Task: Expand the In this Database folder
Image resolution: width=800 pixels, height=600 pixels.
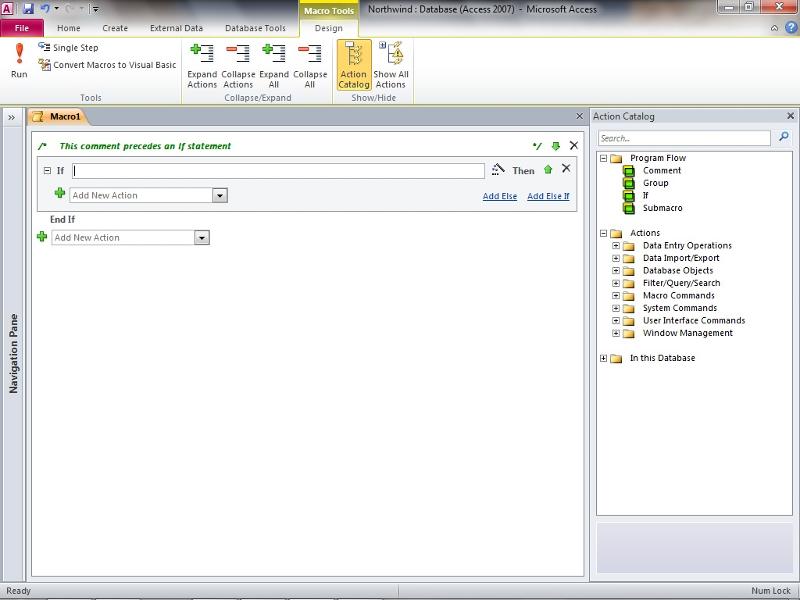Action: click(x=604, y=358)
